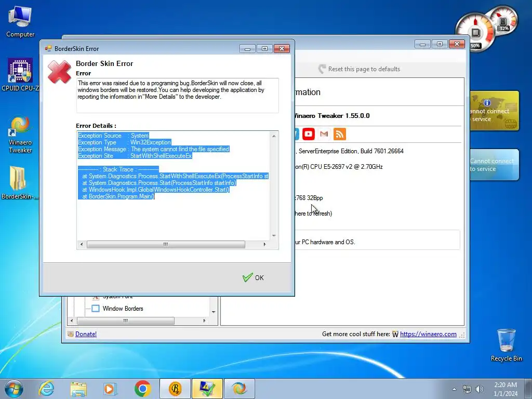This screenshot has width=532, height=399.
Task: Open the Windows Start menu
Action: [13, 389]
